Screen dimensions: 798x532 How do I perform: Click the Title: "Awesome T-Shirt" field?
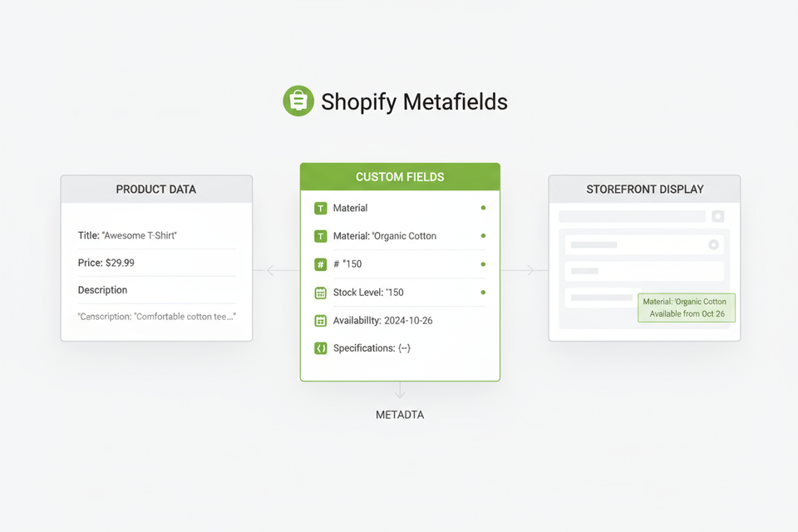(127, 235)
